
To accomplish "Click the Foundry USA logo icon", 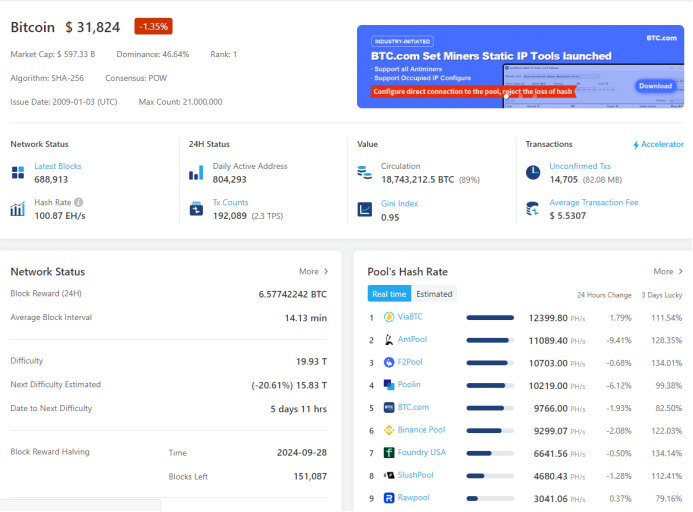I will tap(389, 452).
